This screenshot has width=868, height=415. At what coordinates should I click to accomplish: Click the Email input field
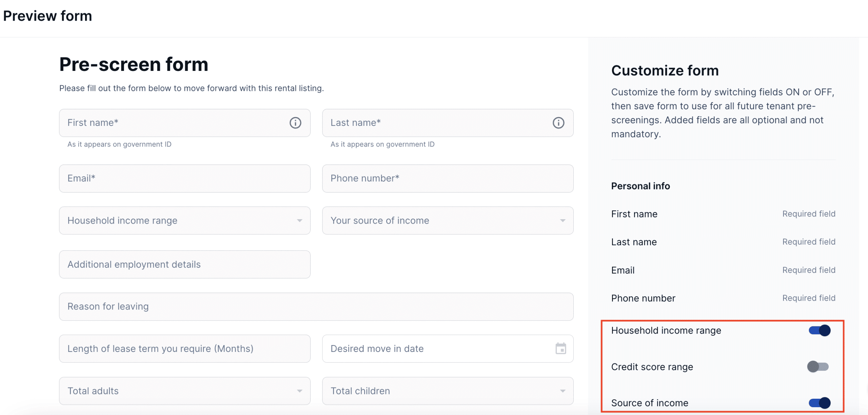coord(184,178)
